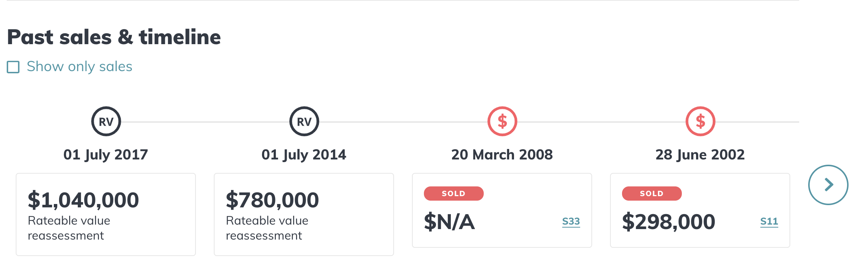Click the 01 July 2017 date label
This screenshot has width=868, height=277.
(x=106, y=155)
